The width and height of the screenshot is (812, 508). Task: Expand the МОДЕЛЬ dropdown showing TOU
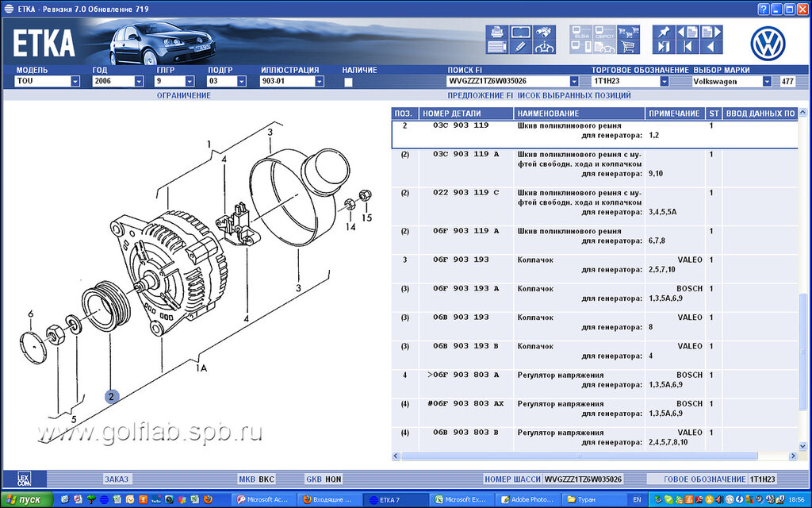pos(75,82)
